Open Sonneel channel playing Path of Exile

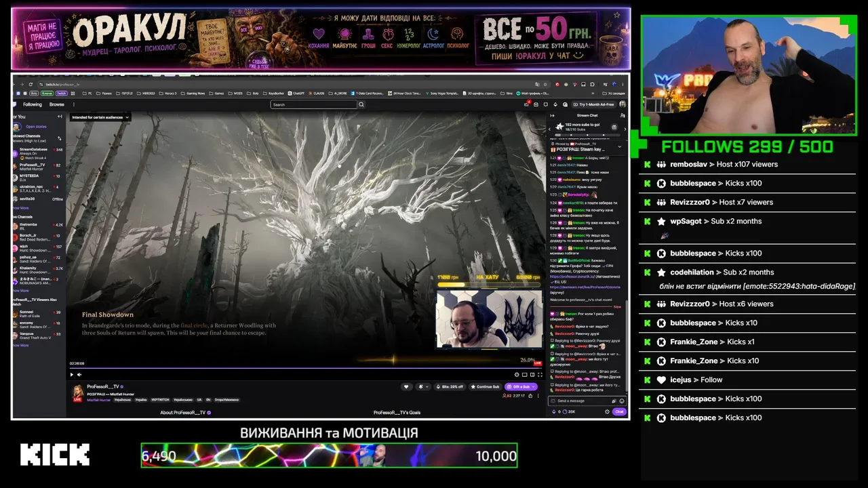pyautogui.click(x=38, y=314)
